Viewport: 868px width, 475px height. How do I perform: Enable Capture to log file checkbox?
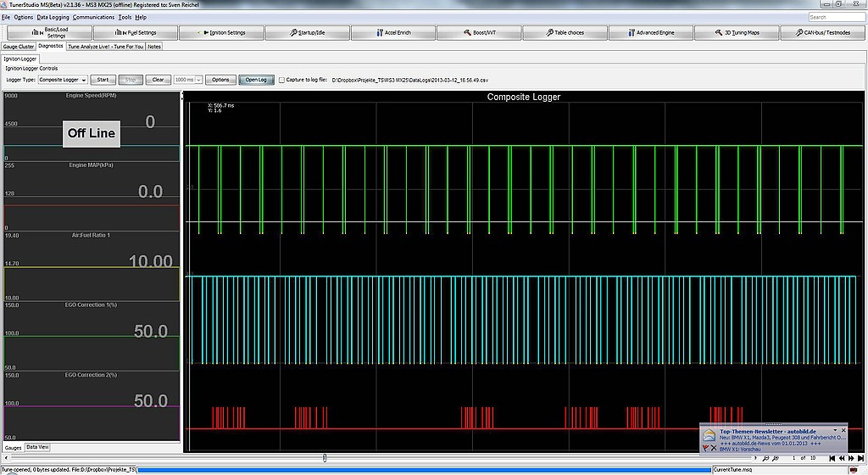tap(282, 80)
